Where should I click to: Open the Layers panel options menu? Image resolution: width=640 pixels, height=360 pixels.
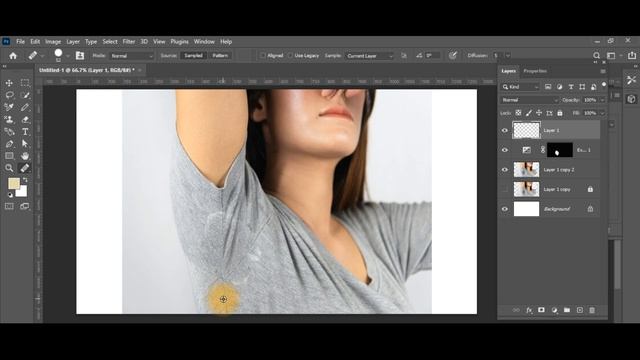coord(603,71)
